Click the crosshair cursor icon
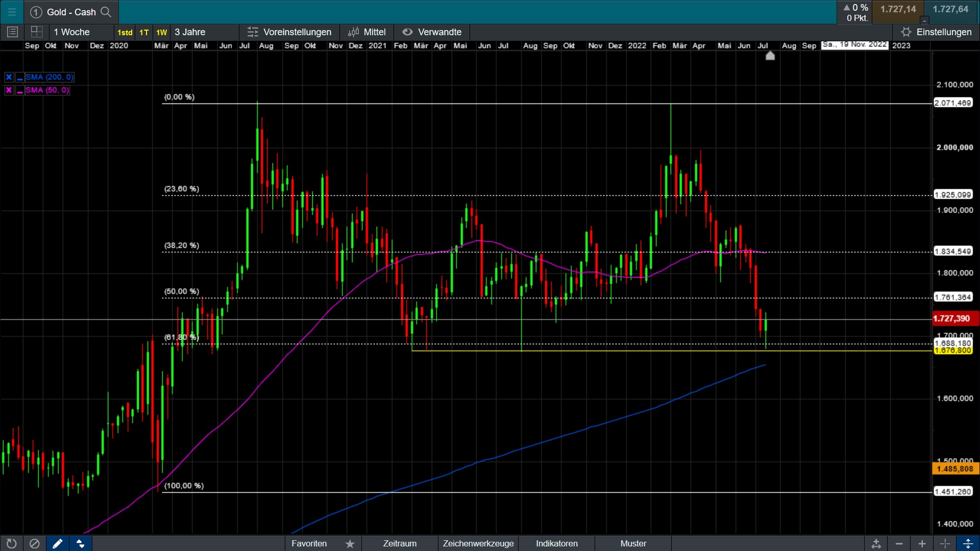 945,544
